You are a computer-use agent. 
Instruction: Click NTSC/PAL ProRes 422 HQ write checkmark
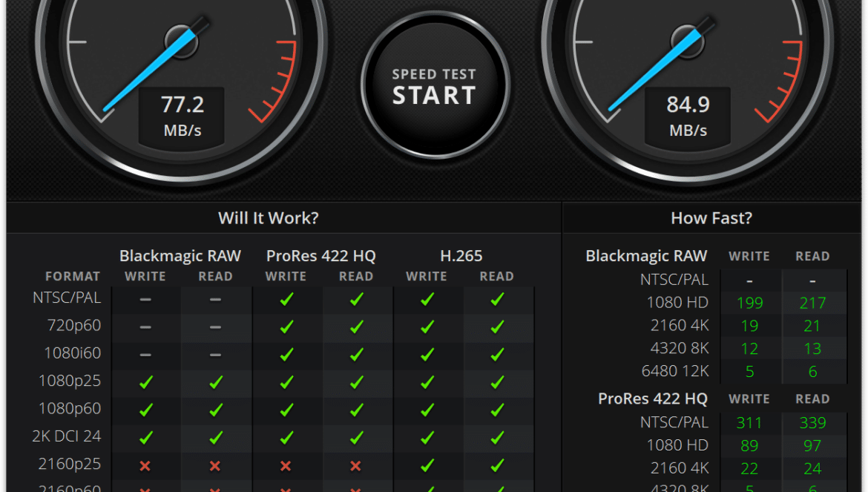(286, 299)
